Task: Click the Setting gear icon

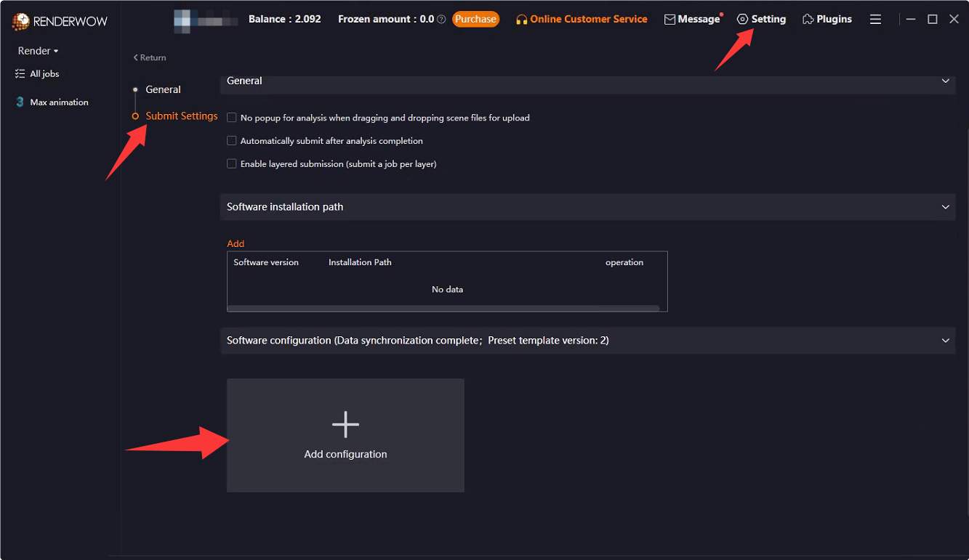Action: click(743, 19)
